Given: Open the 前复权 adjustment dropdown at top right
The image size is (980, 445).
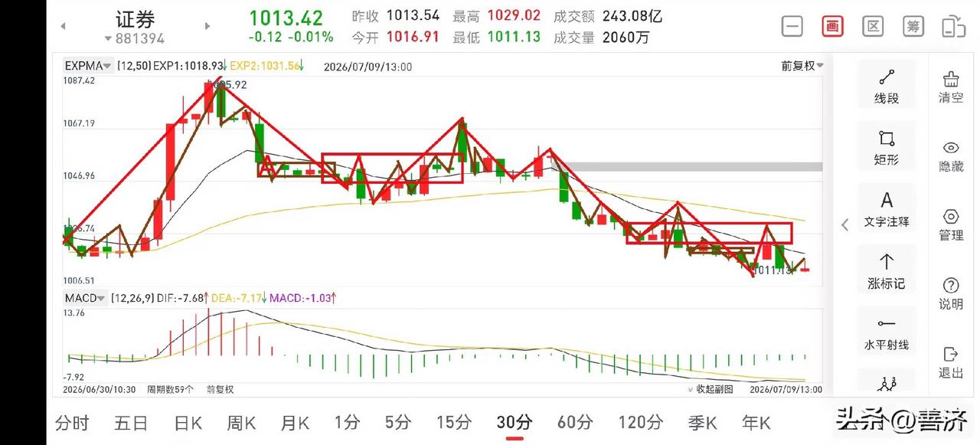Looking at the screenshot, I should point(802,66).
